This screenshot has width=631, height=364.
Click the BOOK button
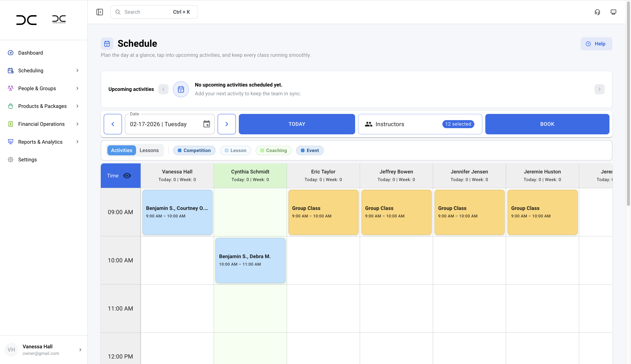point(547,124)
